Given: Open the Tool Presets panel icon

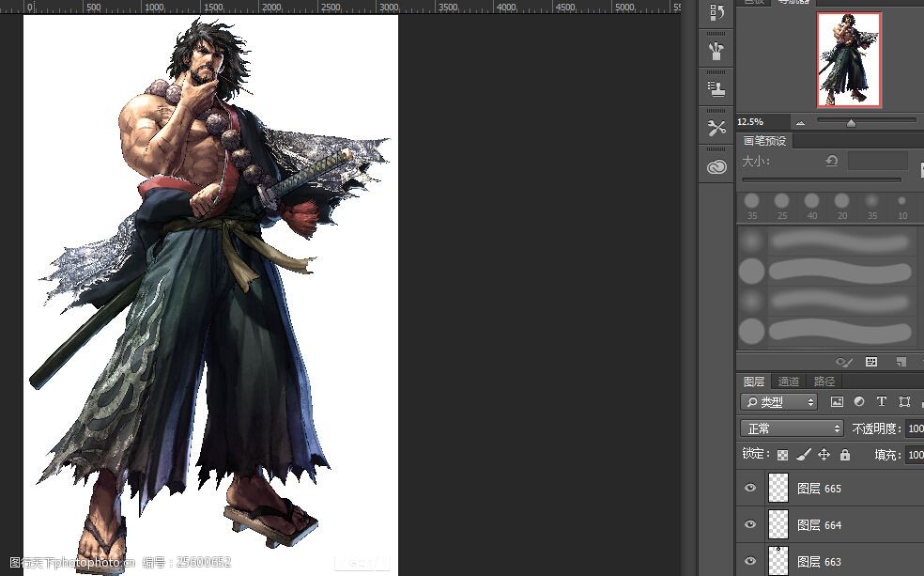Looking at the screenshot, I should click(x=717, y=128).
